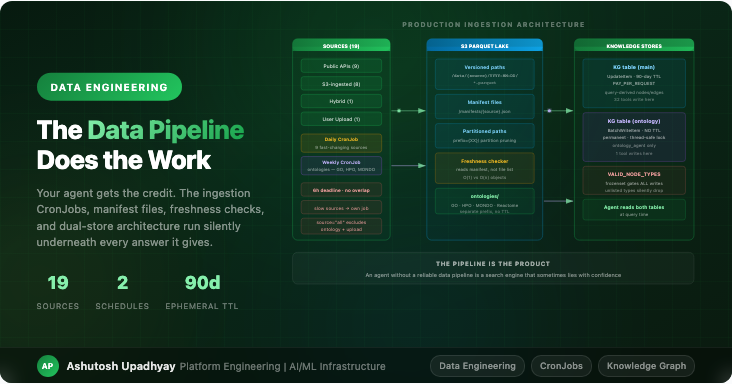Click the Agent reads both tables card
The height and width of the screenshot is (384, 732).
click(634, 209)
